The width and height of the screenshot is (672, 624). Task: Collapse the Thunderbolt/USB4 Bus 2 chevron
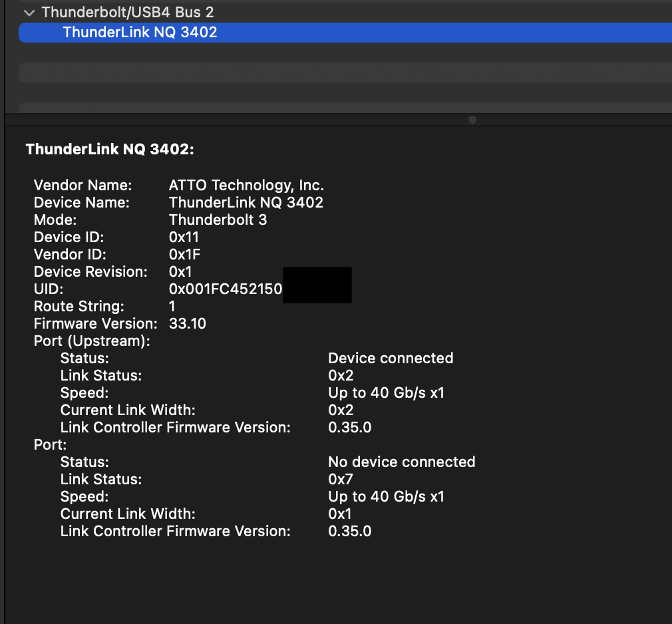[29, 13]
